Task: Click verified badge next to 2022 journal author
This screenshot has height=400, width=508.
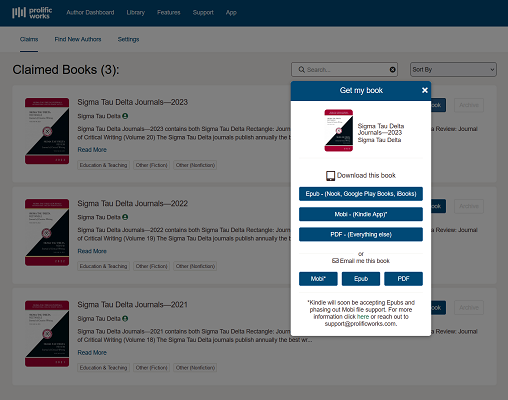Action: click(125, 217)
